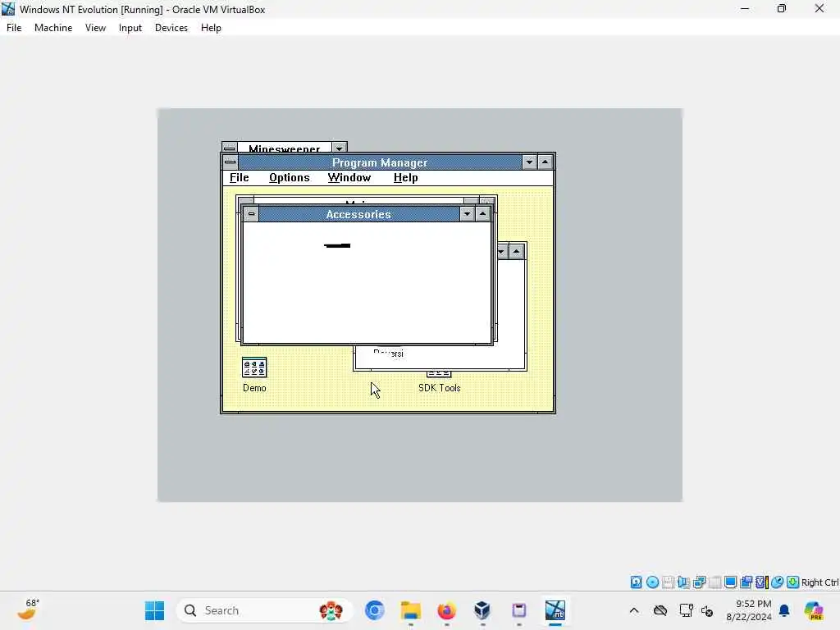This screenshot has height=630, width=840.
Task: Click the display indicator in VirtualBox status bar
Action: pos(730,582)
